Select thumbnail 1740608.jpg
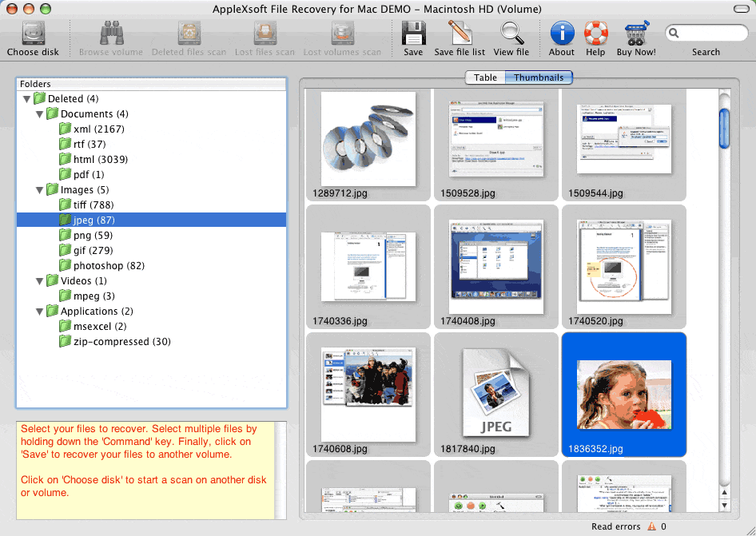 pyautogui.click(x=368, y=395)
